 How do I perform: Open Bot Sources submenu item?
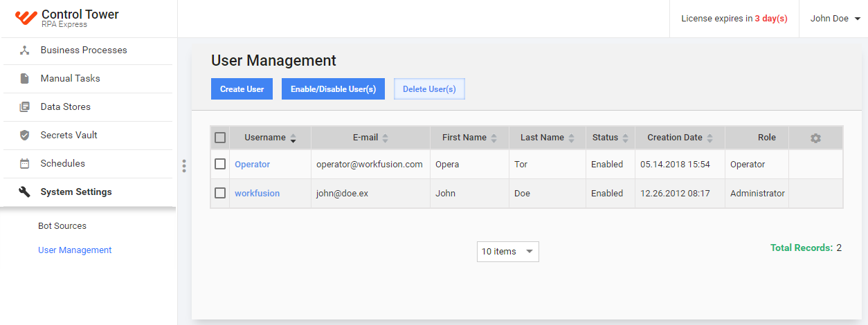pos(62,226)
